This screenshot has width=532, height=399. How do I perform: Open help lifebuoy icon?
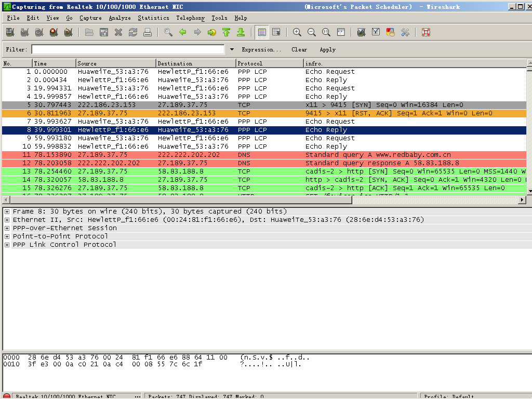426,32
